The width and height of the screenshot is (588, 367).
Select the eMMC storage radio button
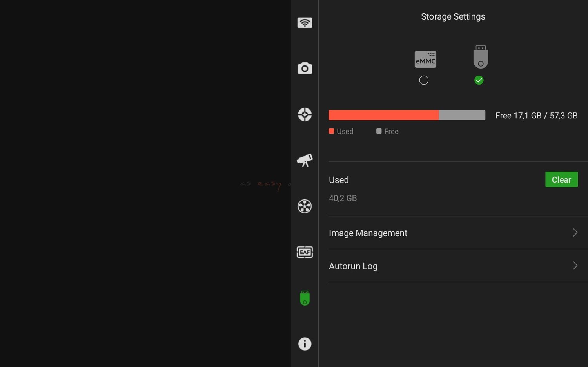(424, 80)
